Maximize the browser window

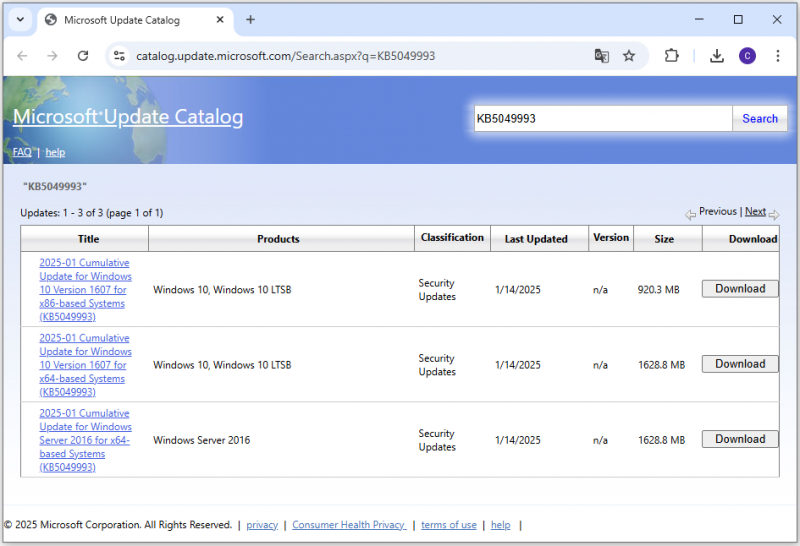pos(738,19)
